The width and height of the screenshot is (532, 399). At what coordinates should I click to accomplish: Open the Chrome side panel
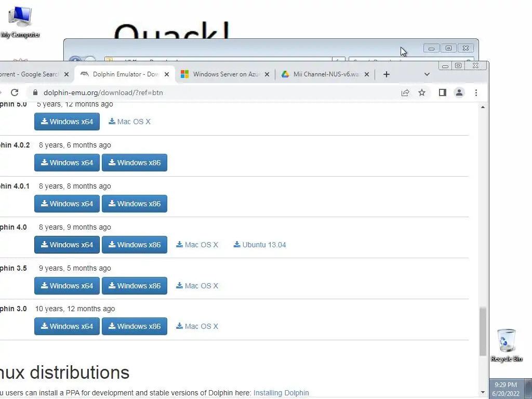pyautogui.click(x=443, y=92)
